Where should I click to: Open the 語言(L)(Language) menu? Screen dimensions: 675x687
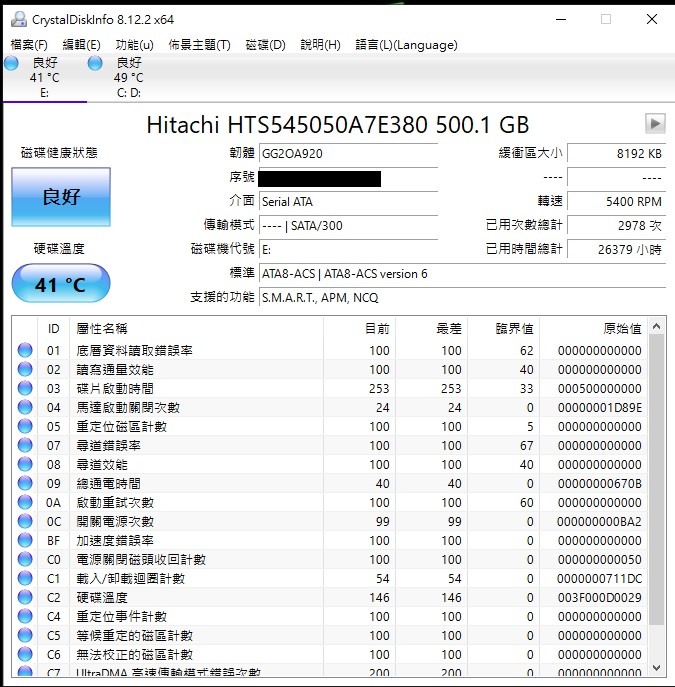coord(406,45)
